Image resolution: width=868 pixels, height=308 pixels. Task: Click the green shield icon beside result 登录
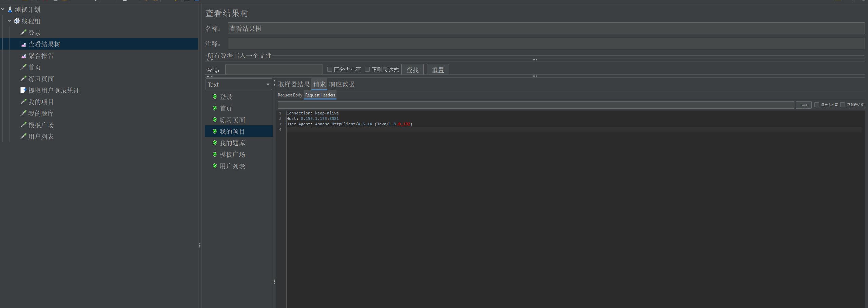(x=215, y=97)
